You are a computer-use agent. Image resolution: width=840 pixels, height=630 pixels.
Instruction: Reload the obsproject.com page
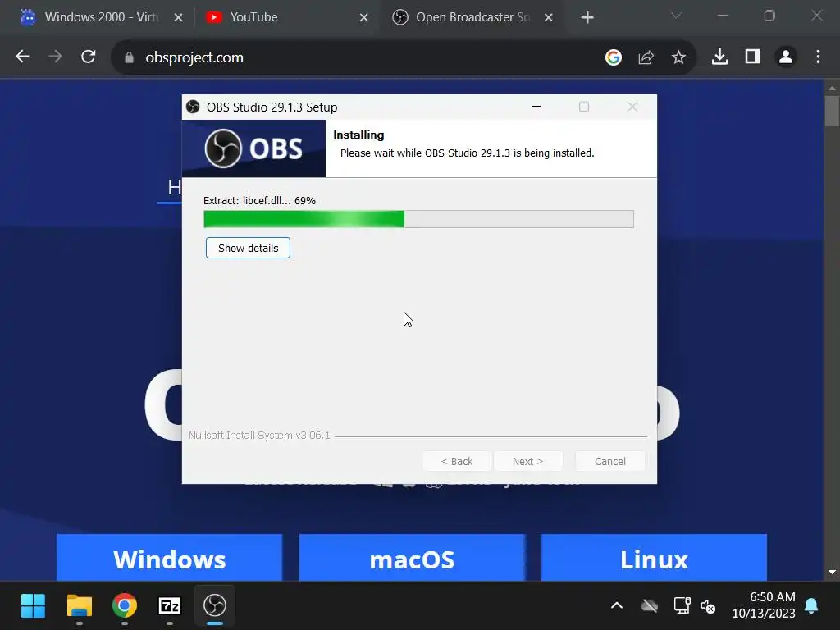89,57
